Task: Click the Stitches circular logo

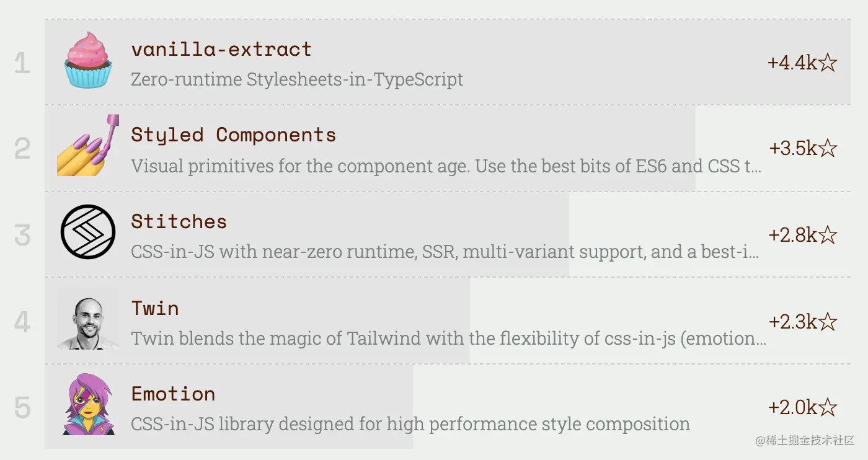Action: [x=88, y=232]
